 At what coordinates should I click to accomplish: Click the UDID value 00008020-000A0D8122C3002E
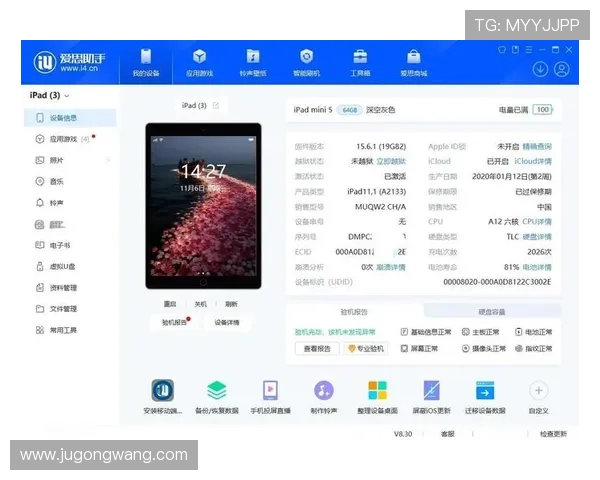pos(497,282)
